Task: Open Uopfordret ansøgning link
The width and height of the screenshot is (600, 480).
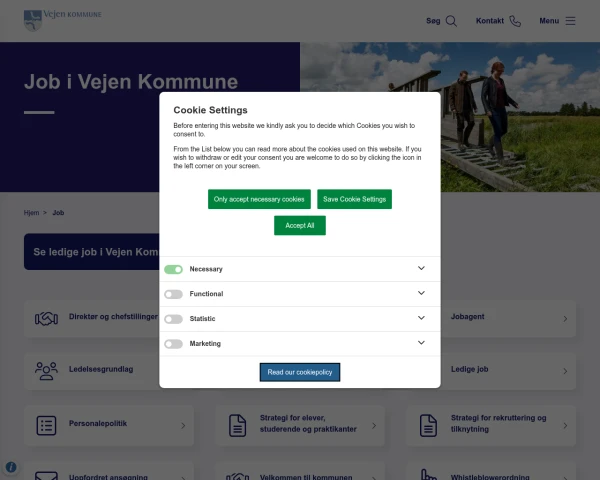Action: pyautogui.click(x=108, y=477)
